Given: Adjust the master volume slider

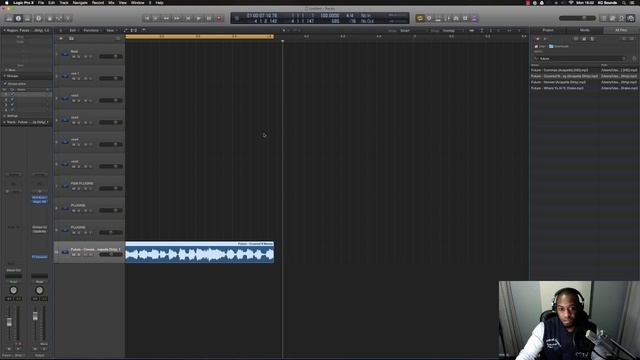Looking at the screenshot, I should [577, 18].
